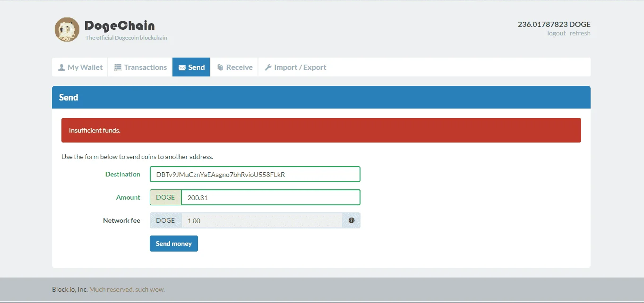
Task: Click the Send envelope icon
Action: point(182,67)
